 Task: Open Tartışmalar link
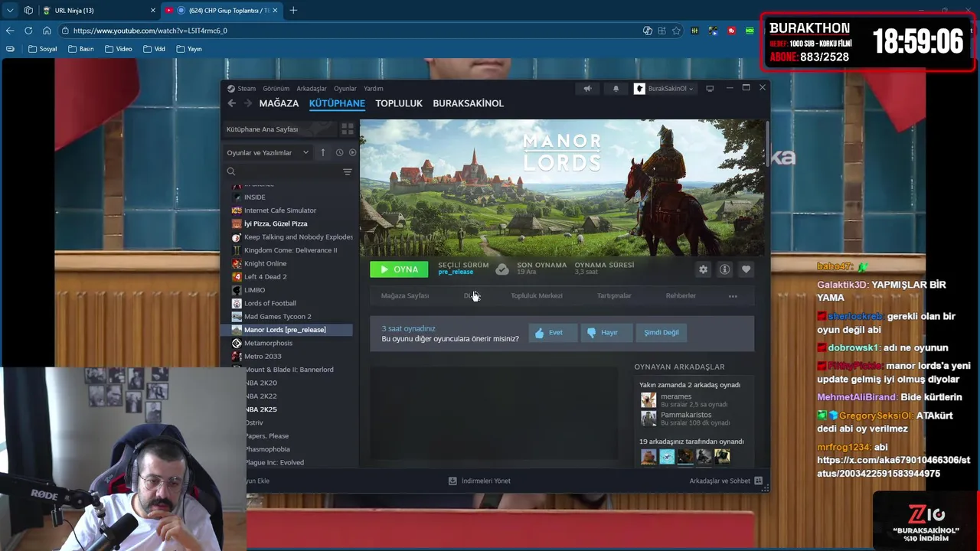[614, 296]
